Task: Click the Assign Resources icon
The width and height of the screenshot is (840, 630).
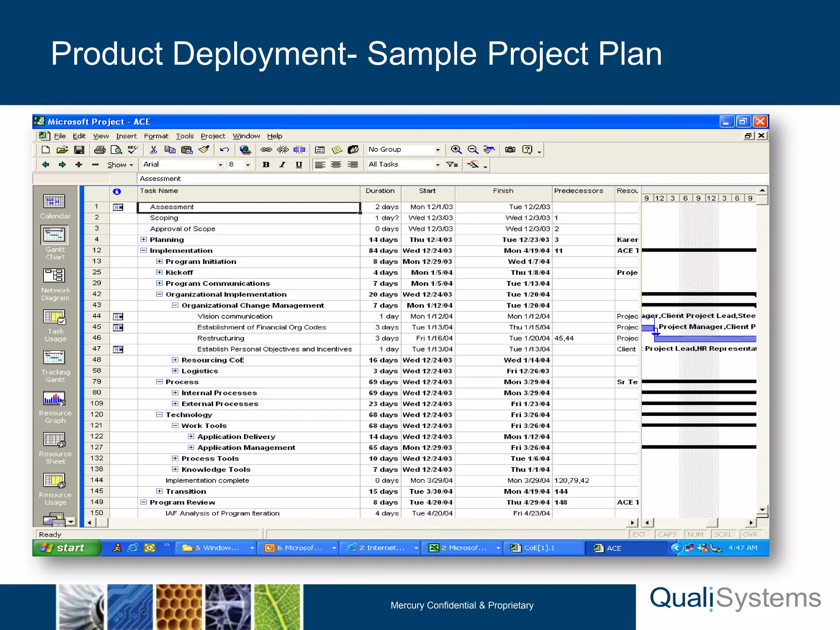Action: point(353,150)
